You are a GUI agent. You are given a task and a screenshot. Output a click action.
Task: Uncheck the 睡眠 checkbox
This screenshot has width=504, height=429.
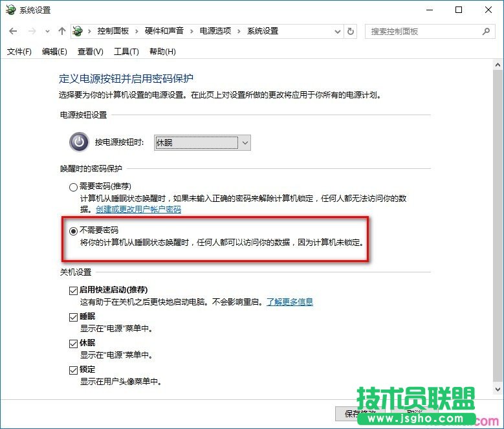point(73,316)
